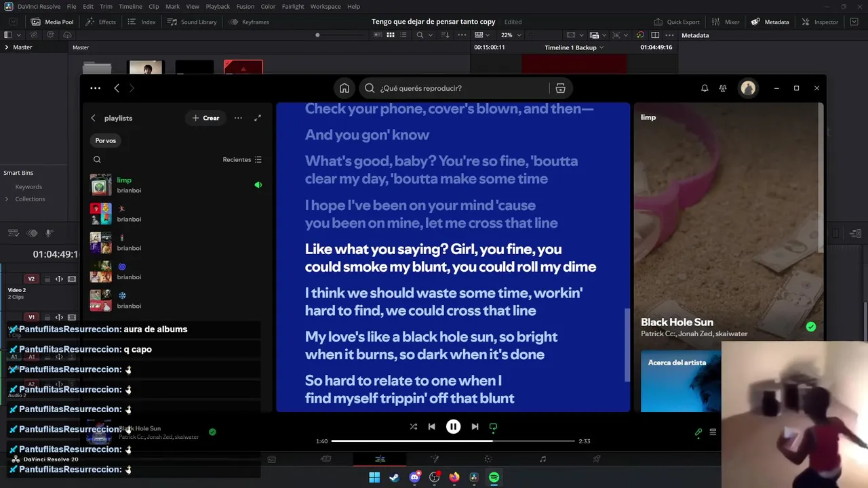Open Windows Start button

[374, 477]
